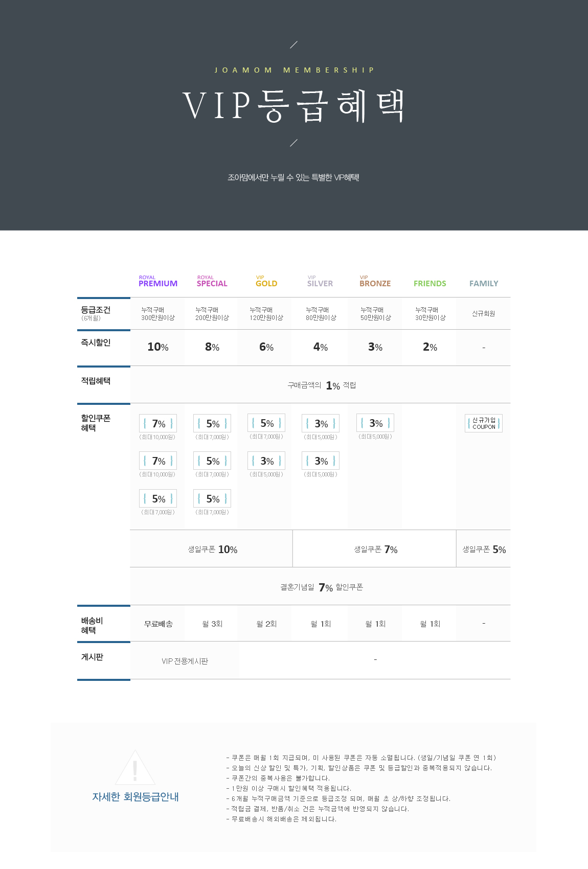Open the 신규가입 COUPON badge

coord(484,423)
